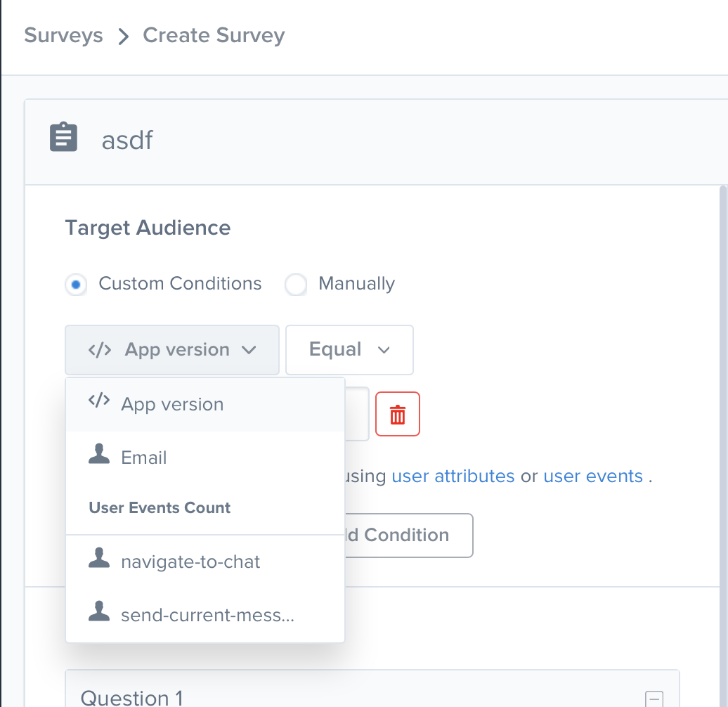Select the Manually radio button
The height and width of the screenshot is (707, 728).
coord(296,285)
